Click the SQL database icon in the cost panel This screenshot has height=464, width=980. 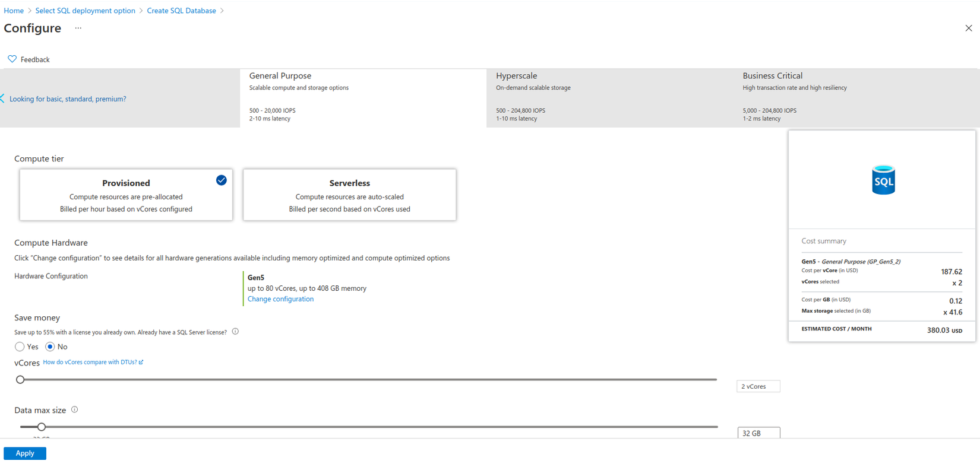coord(883,180)
